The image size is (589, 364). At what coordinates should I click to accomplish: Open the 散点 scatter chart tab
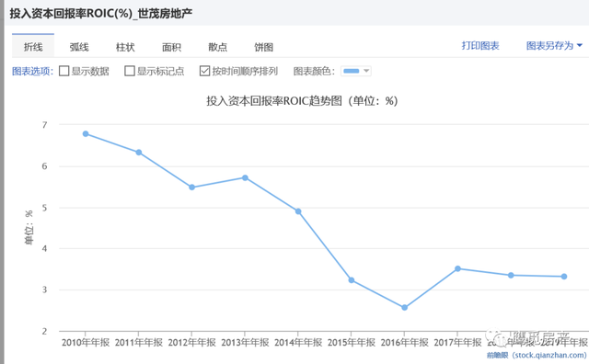[x=217, y=47]
